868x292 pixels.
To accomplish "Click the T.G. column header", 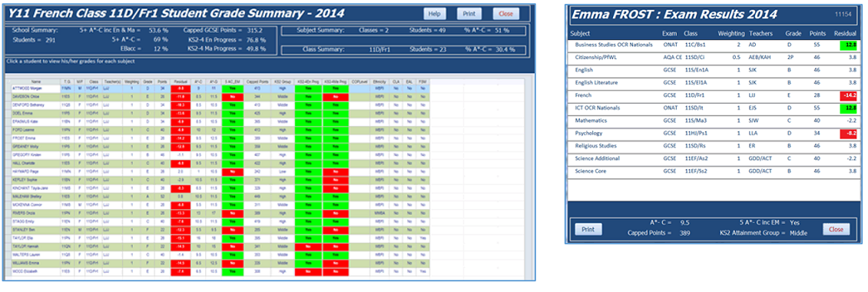I will pos(67,81).
